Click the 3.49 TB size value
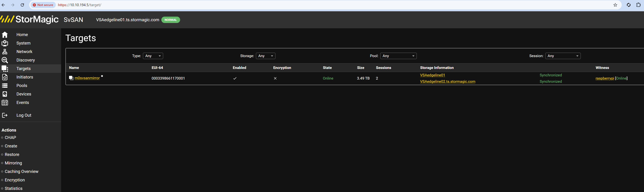The width and height of the screenshot is (644, 192). pyautogui.click(x=363, y=78)
